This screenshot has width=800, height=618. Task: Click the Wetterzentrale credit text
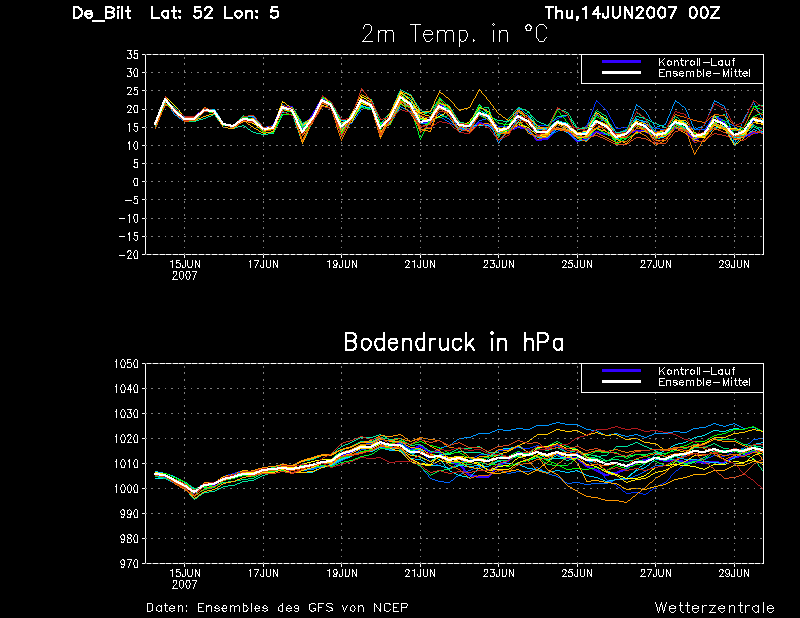tap(714, 607)
